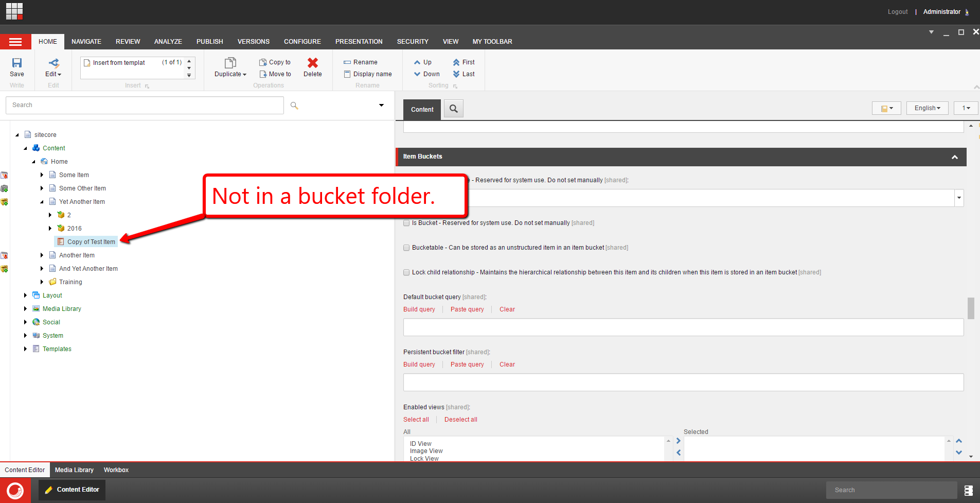Toggle the Bucketable checkbox
This screenshot has height=503, width=980.
(x=406, y=248)
